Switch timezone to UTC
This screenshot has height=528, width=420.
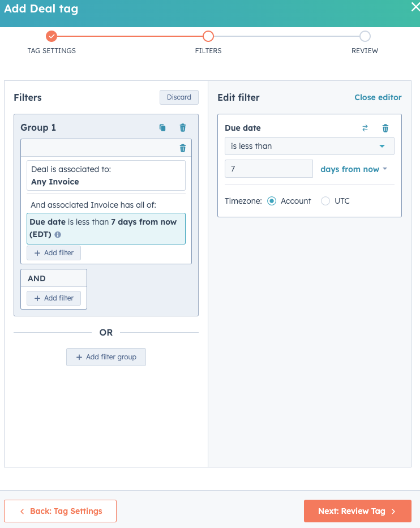pos(325,201)
